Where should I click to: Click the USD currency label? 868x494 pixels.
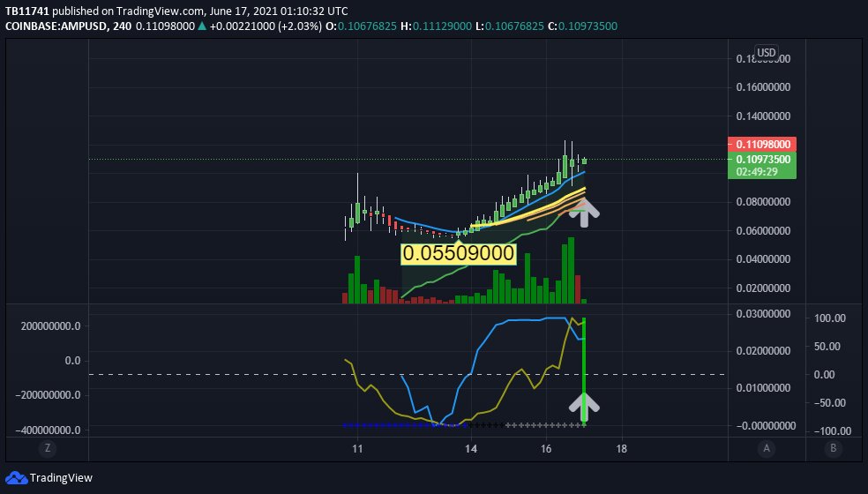click(x=767, y=53)
